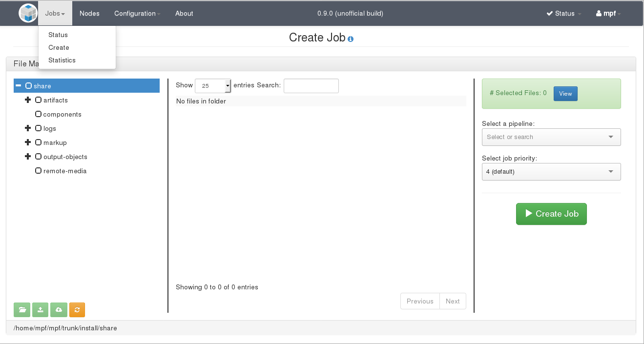Click the info icon beside Create Job
The image size is (644, 344).
[351, 39]
